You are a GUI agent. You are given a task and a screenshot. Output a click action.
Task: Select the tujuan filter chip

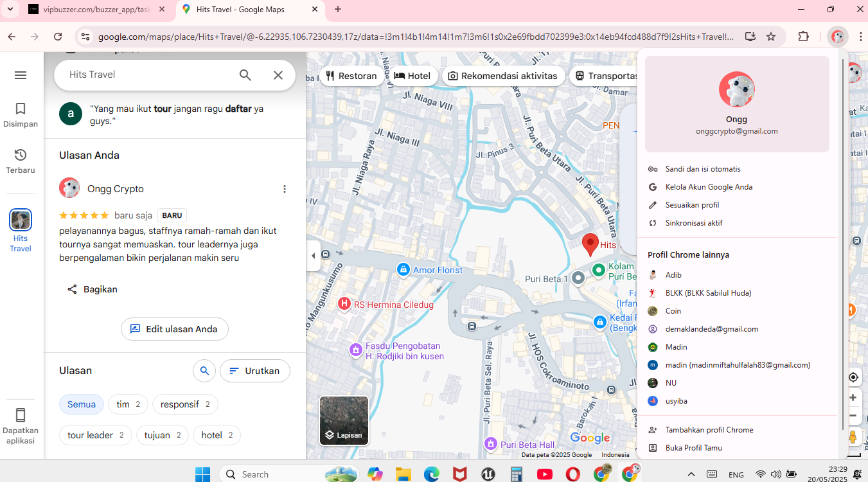(163, 435)
